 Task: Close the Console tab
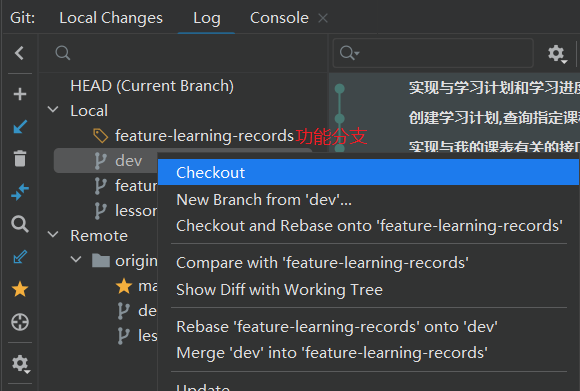[x=323, y=18]
